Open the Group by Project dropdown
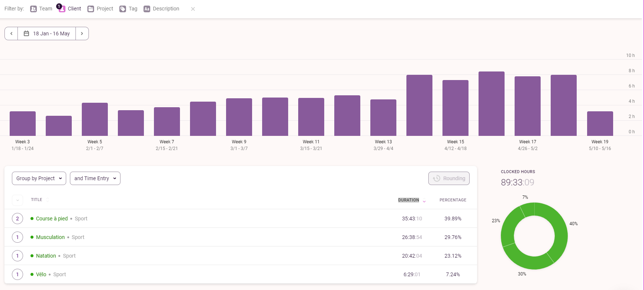Viewport: 644px width, 290px height. pyautogui.click(x=39, y=178)
